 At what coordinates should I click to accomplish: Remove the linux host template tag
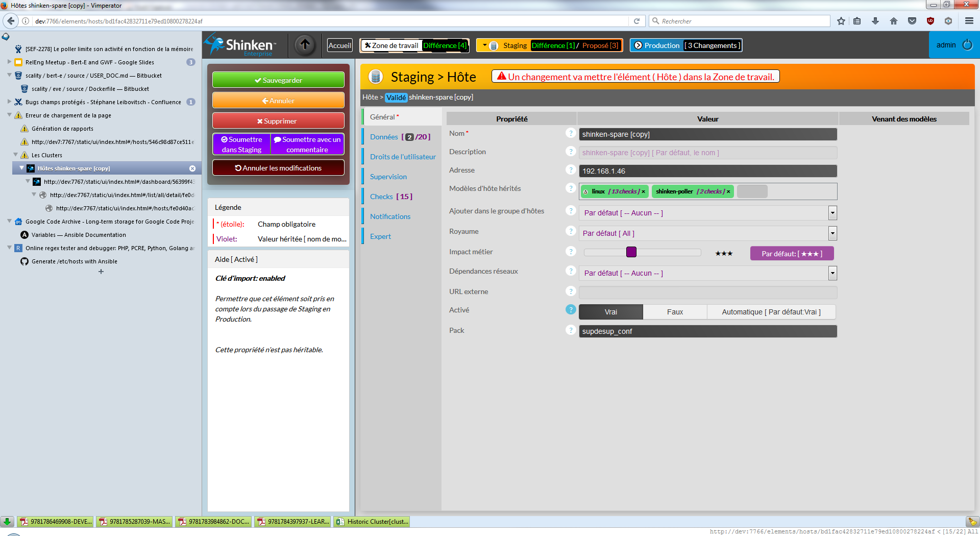click(643, 192)
